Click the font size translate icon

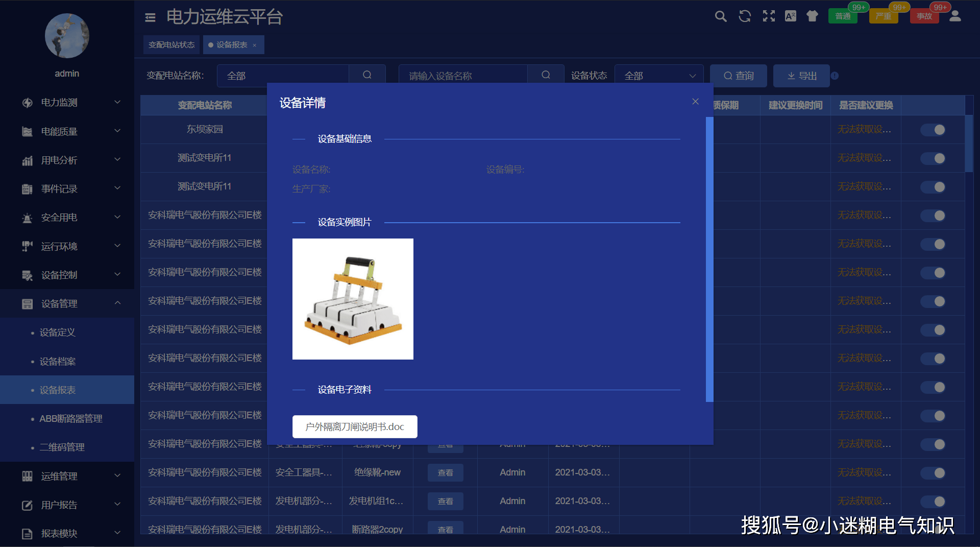(x=791, y=16)
